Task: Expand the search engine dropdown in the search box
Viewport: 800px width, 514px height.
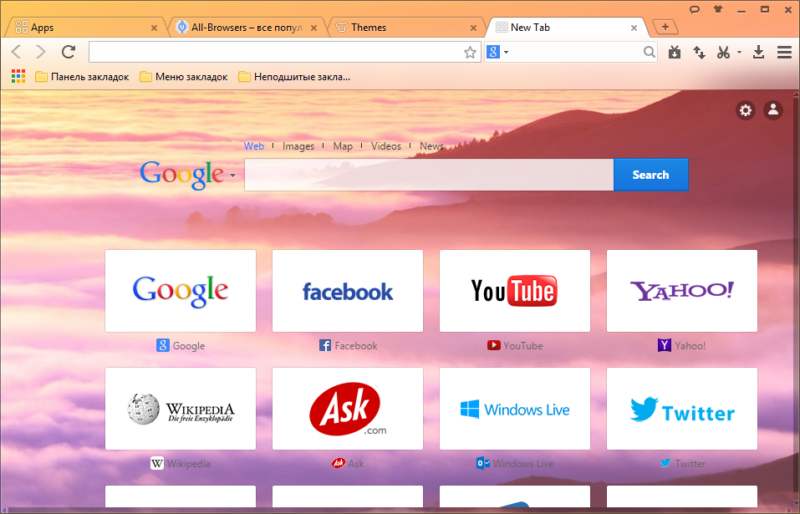Action: tap(507, 52)
